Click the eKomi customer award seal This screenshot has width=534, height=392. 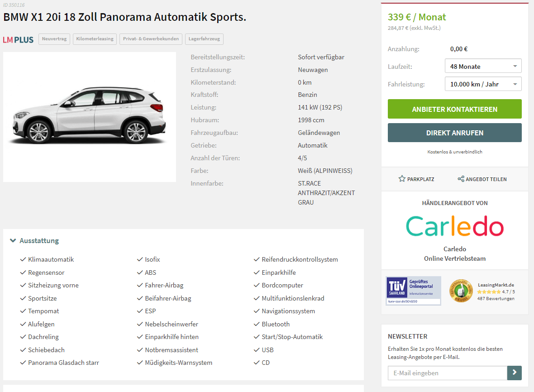[x=461, y=291]
